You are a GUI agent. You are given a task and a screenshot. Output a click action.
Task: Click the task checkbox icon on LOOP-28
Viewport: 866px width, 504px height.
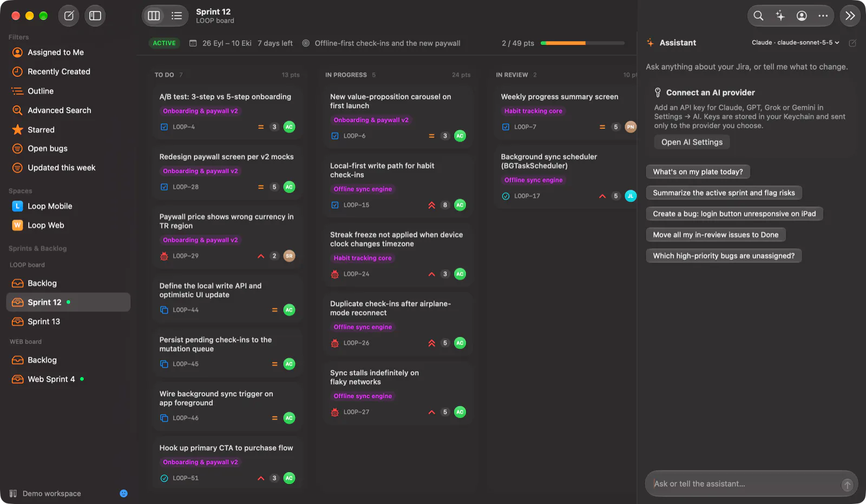164,187
